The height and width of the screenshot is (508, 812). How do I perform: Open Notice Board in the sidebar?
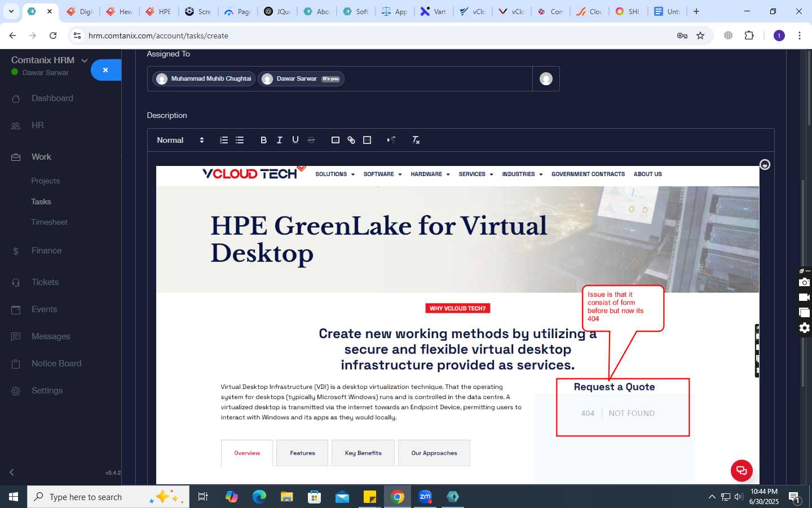[x=56, y=364]
